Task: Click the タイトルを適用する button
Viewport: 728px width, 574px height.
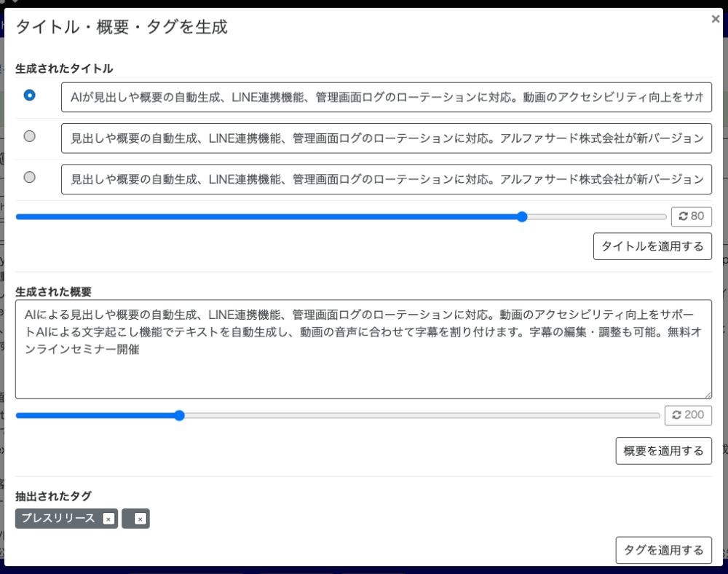Action: (652, 246)
